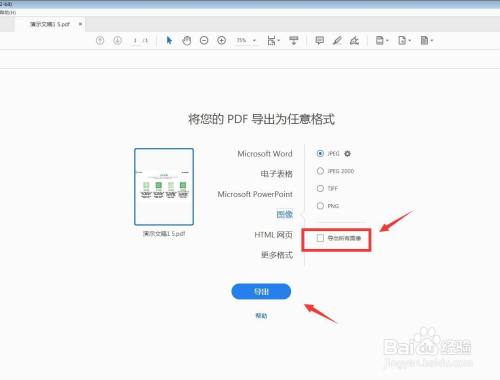Open the sign document tool
The height and width of the screenshot is (380, 500).
coord(354,41)
